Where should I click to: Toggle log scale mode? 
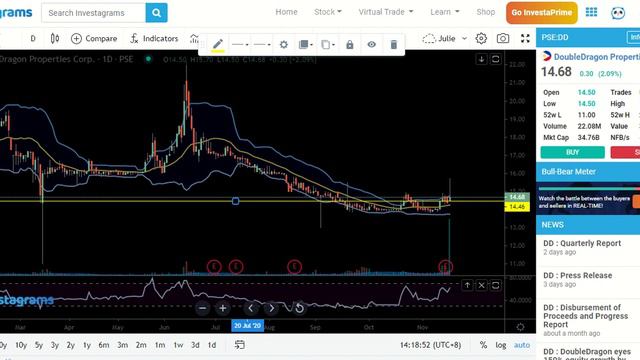click(501, 345)
